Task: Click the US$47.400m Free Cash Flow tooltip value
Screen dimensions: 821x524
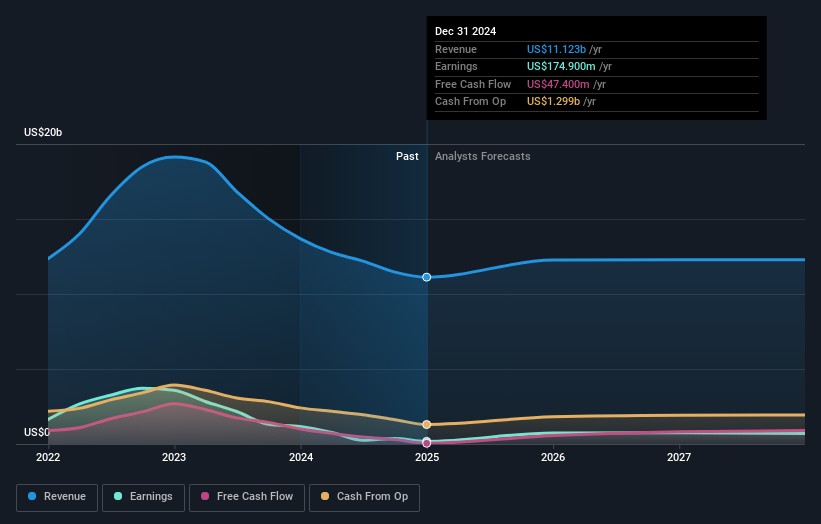Action: [559, 85]
